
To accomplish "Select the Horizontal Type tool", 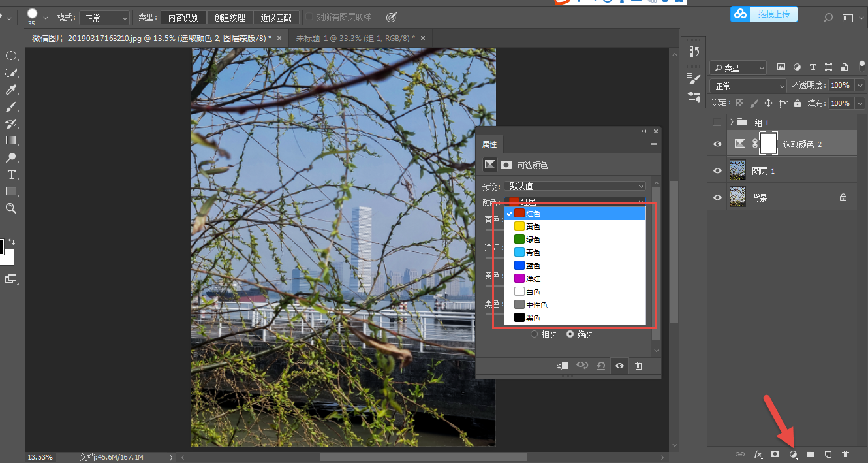I will coord(11,174).
